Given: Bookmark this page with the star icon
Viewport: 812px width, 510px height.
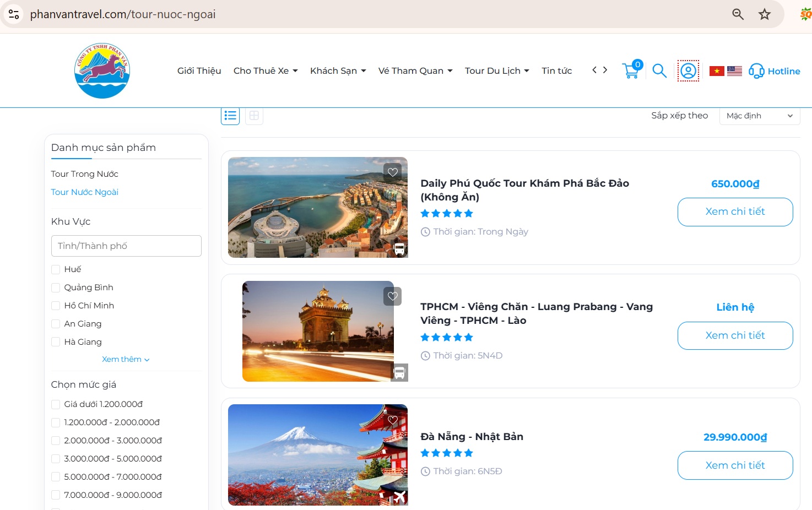Looking at the screenshot, I should click(x=765, y=14).
